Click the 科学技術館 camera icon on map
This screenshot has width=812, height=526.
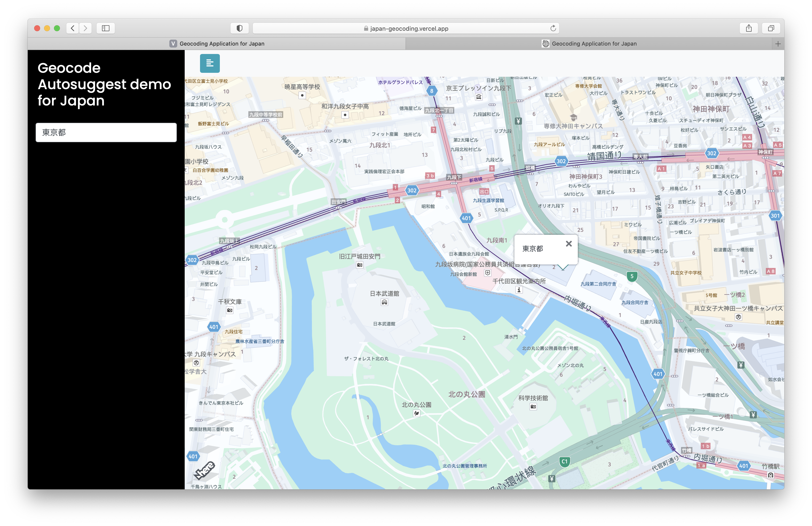[x=533, y=407]
